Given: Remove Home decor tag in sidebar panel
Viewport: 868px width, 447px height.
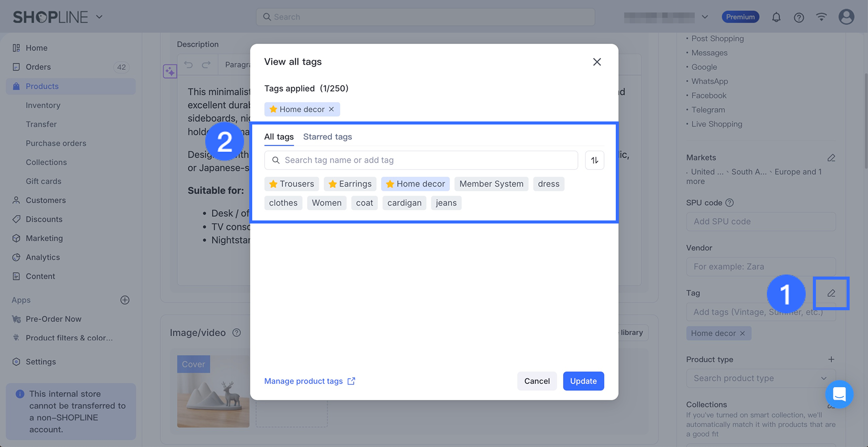Looking at the screenshot, I should (742, 333).
